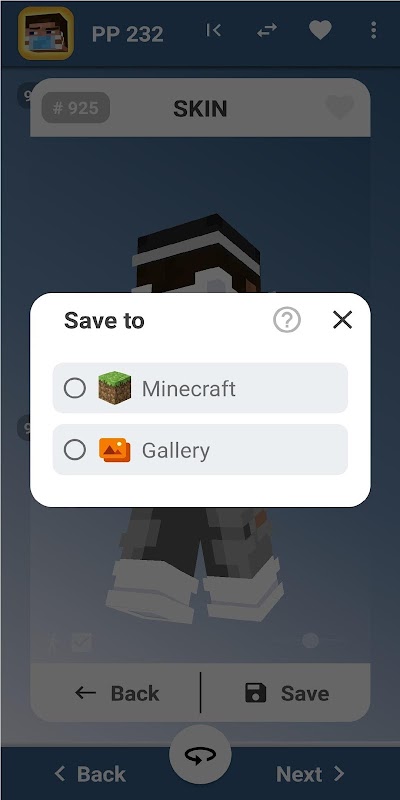Tap the heart favorites icon in header

(320, 31)
